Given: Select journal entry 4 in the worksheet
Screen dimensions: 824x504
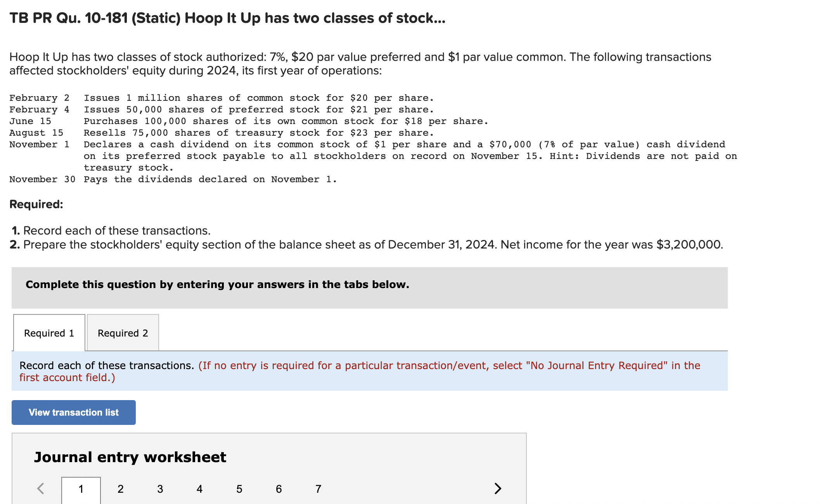Looking at the screenshot, I should (199, 489).
